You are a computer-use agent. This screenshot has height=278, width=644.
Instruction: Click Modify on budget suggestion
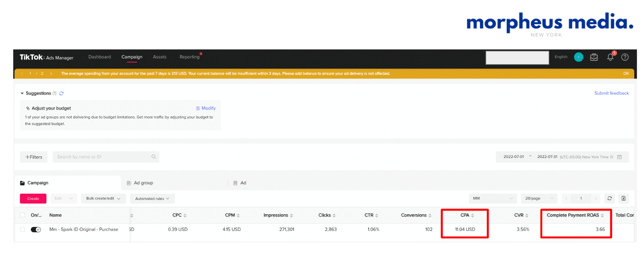point(205,108)
